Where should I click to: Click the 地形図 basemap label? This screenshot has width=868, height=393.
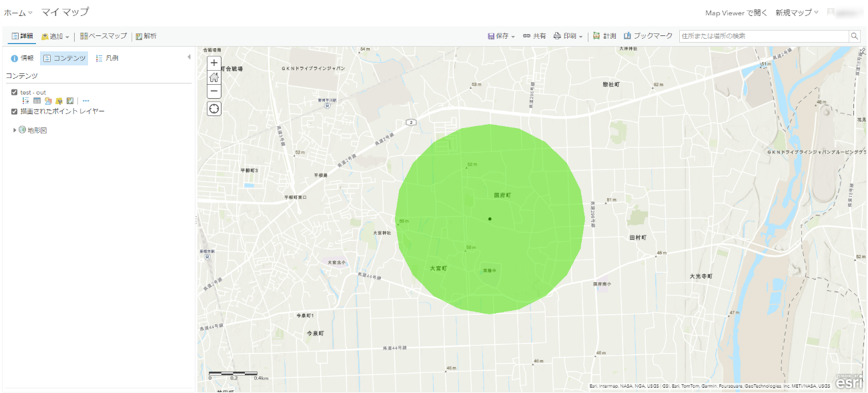[37, 130]
